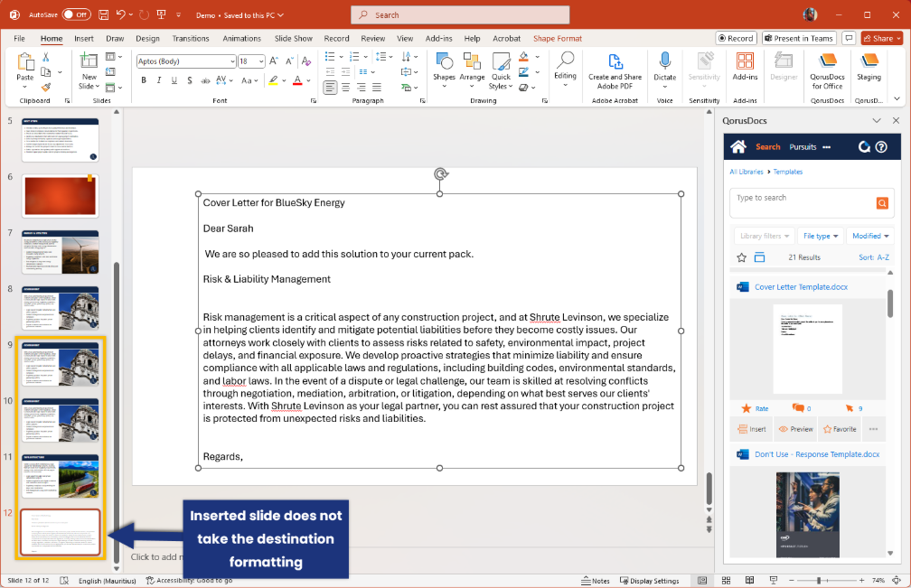Viewport: 911px width, 588px height.
Task: Switch to the Animations ribbon tab
Action: [241, 38]
